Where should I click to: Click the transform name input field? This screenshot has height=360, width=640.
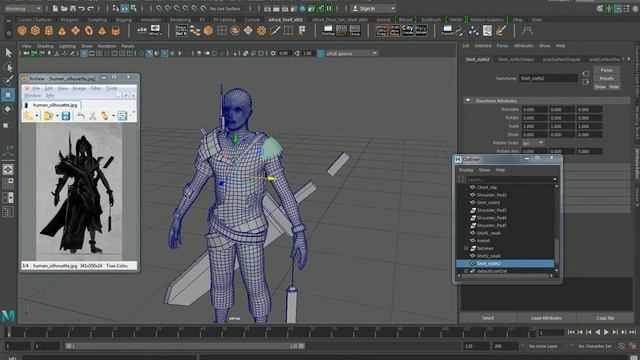point(548,78)
